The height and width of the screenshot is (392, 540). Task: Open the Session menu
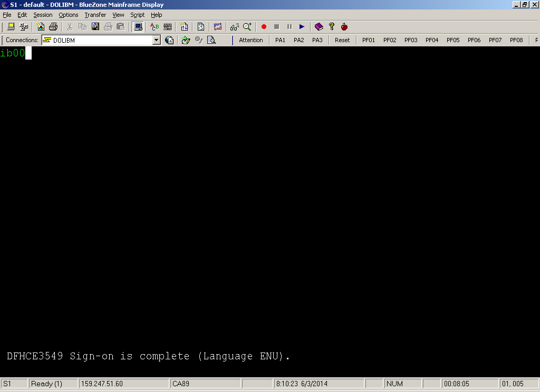(x=43, y=15)
